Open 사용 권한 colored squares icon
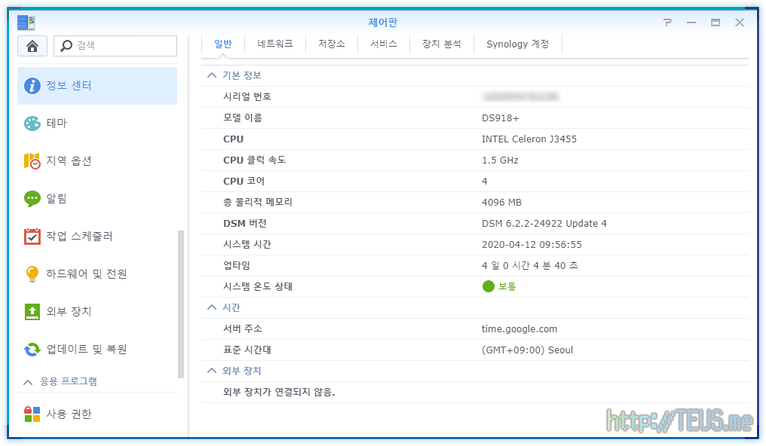 (x=32, y=414)
